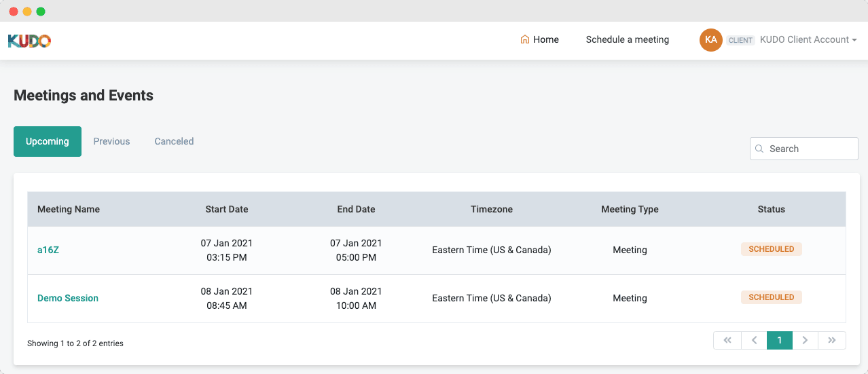Click the Start Date column header
Viewport: 868px width, 374px height.
point(227,209)
